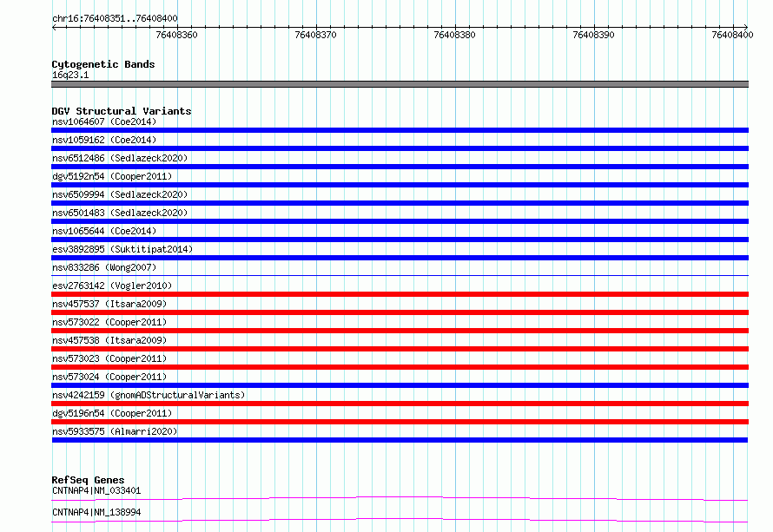Click the blue bar for dgv5192n54

[x=400, y=185]
